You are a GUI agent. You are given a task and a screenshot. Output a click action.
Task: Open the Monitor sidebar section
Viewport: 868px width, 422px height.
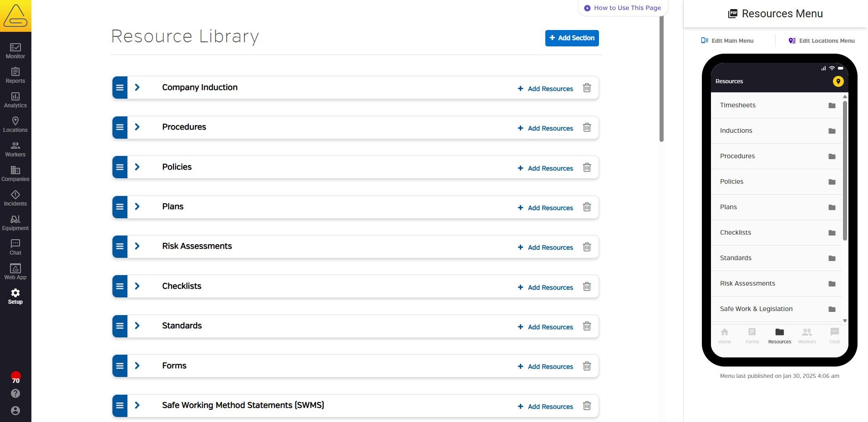coord(15,51)
